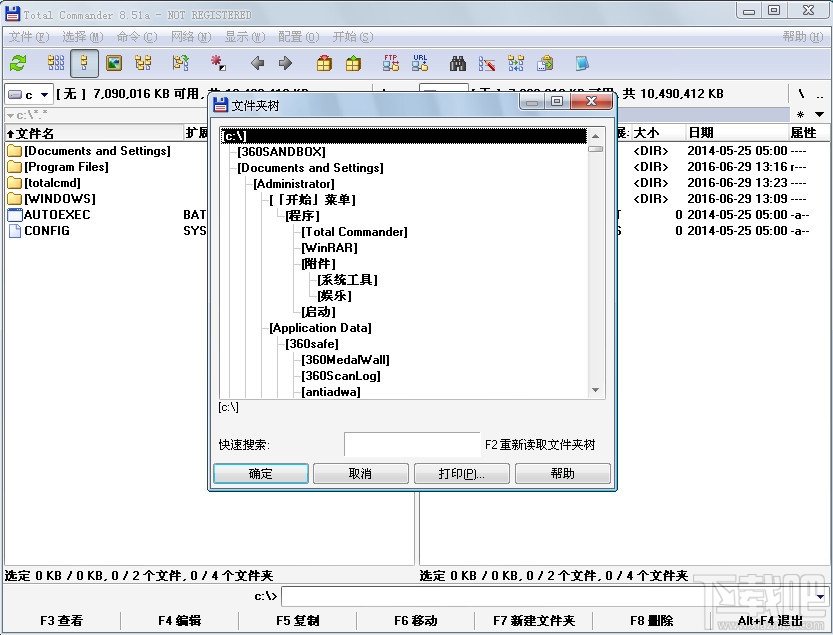This screenshot has height=635, width=833.
Task: Sort by the 日期 column header
Action: 736,133
